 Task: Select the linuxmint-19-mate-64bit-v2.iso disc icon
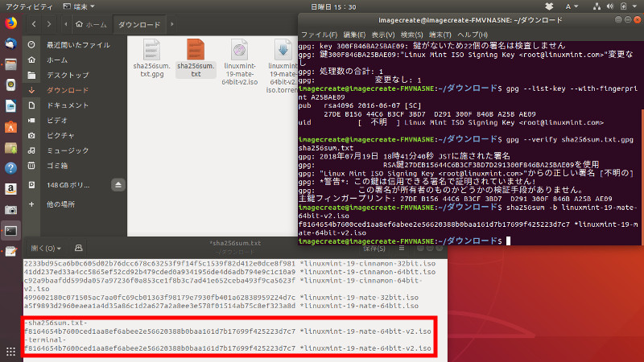coord(239,49)
